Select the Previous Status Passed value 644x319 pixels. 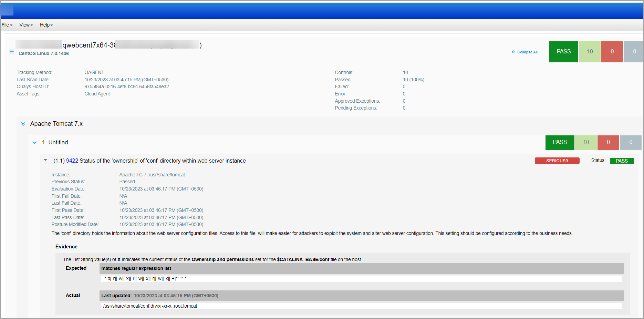(x=127, y=182)
